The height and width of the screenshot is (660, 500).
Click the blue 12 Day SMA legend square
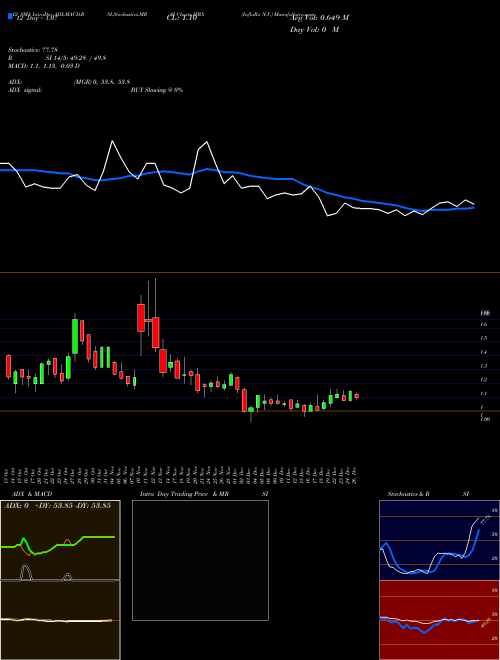tap(10, 16)
